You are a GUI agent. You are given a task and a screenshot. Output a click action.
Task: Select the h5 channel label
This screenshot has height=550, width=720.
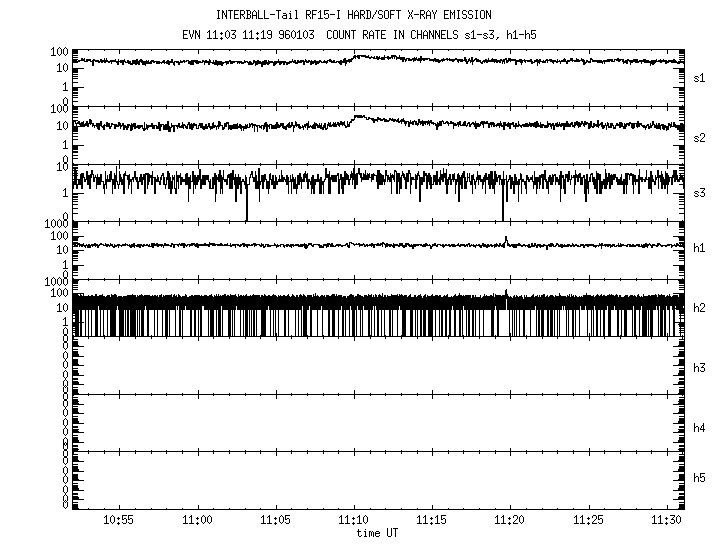700,478
